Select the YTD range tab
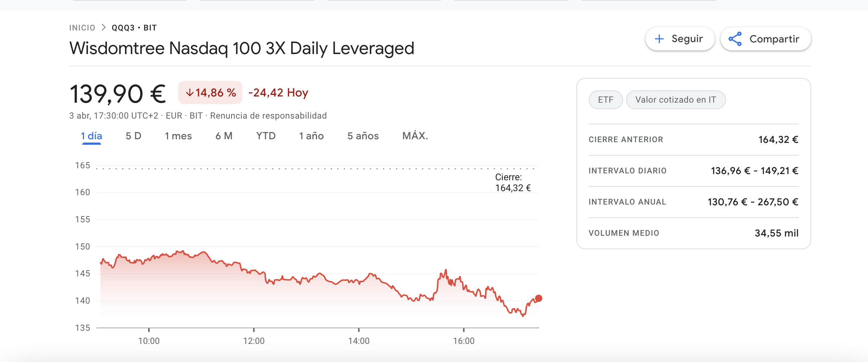868x362 pixels. pos(266,136)
